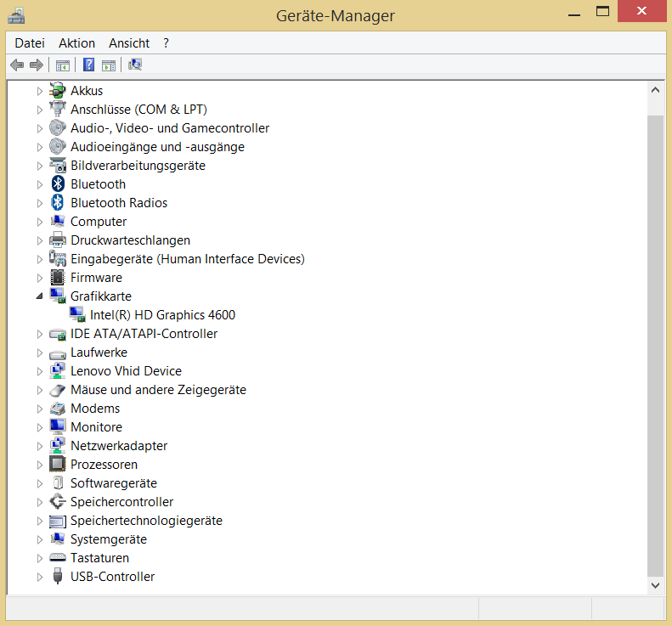Viewport: 672px width, 626px height.
Task: Scan for hardware changes toolbar icon
Action: tap(135, 65)
